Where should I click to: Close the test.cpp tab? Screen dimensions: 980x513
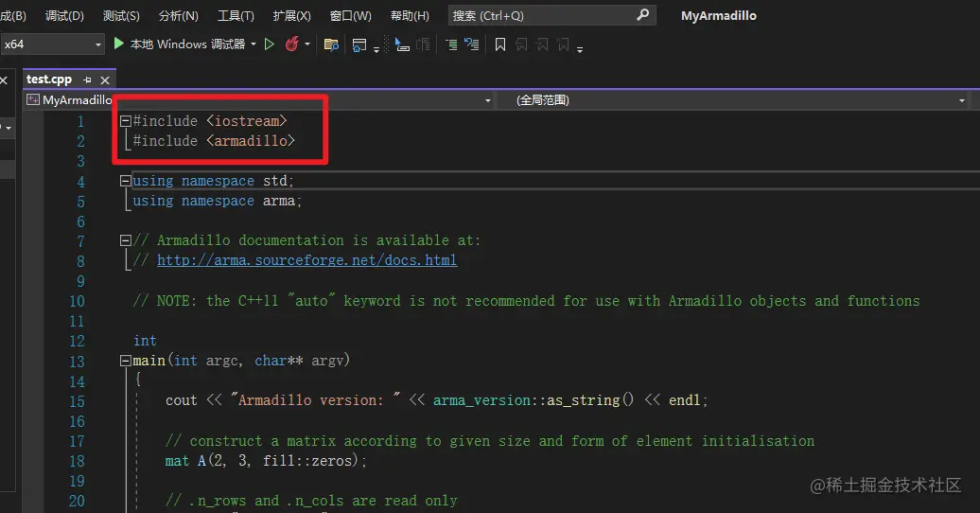(105, 80)
